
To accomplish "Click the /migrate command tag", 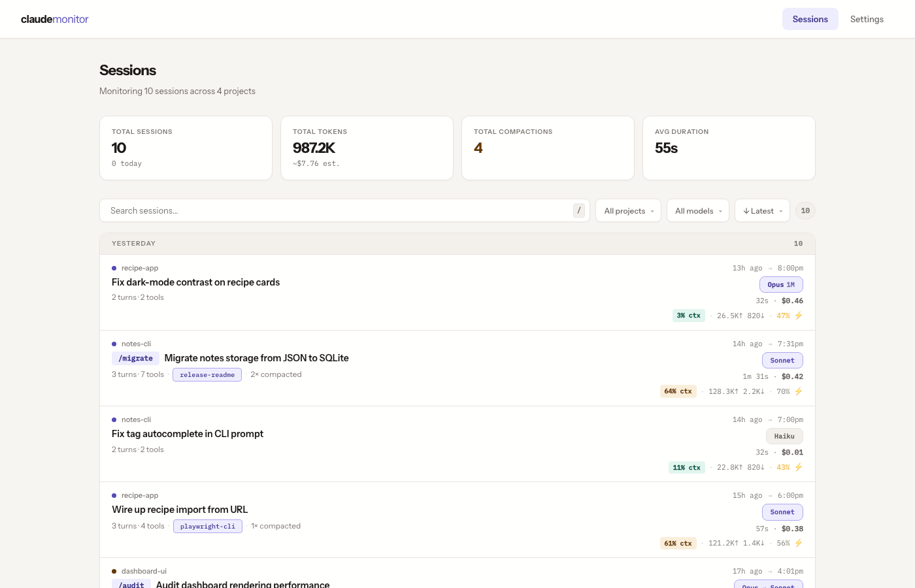I will click(135, 358).
